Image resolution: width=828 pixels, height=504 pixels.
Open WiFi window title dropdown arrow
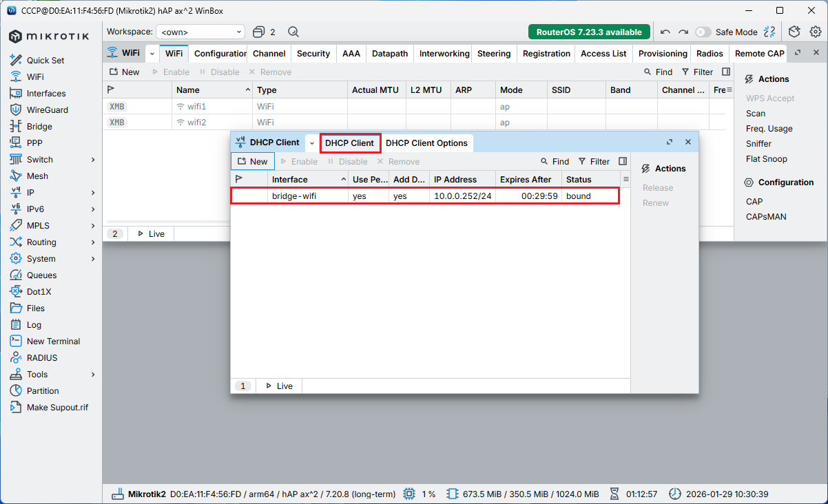(x=152, y=54)
